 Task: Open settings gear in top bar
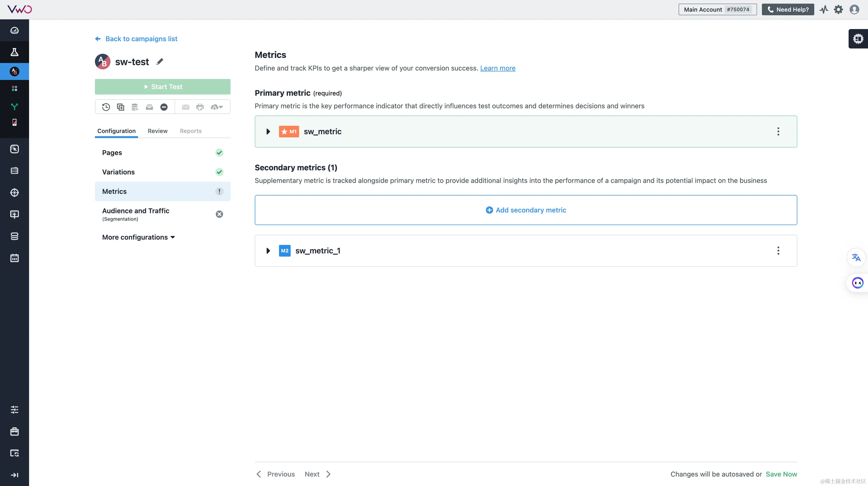(838, 9)
